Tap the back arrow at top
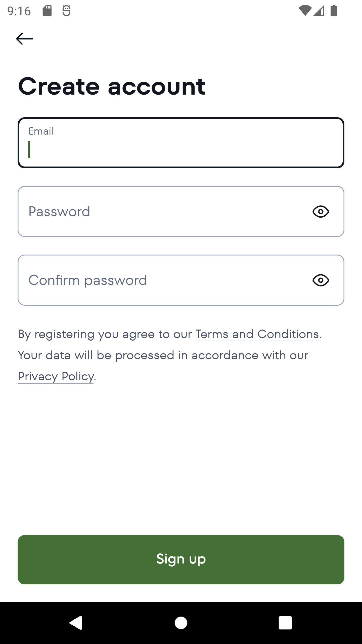The image size is (362, 644). point(25,39)
